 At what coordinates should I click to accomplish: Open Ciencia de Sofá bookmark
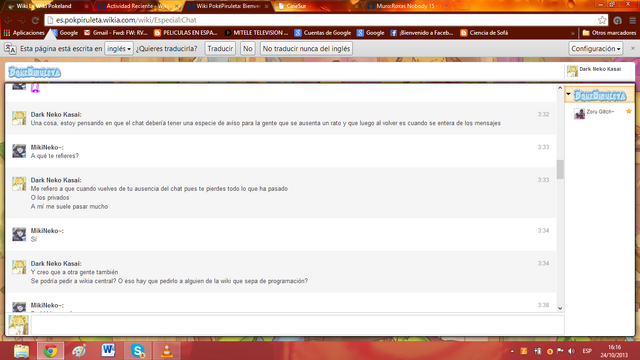click(x=484, y=33)
